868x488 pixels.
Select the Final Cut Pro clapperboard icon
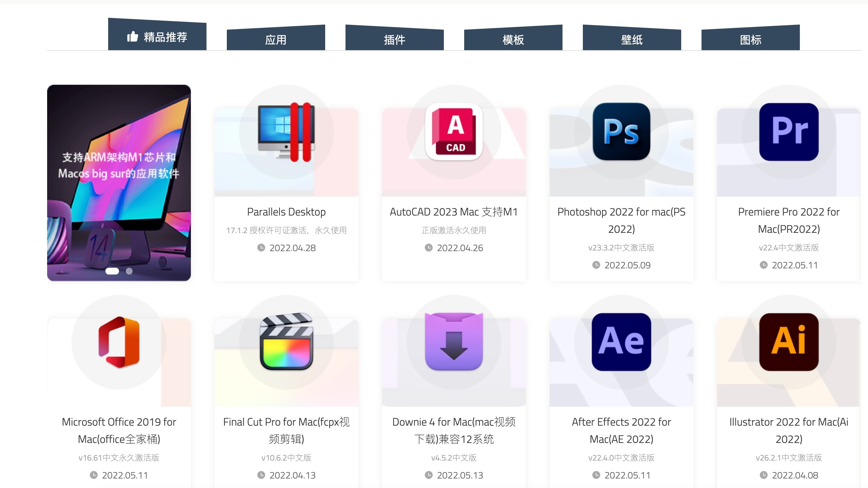286,343
